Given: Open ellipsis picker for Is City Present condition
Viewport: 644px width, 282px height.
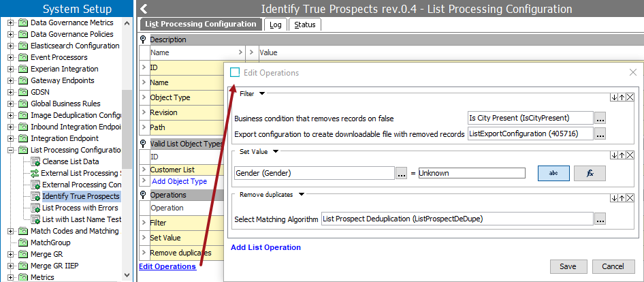Looking at the screenshot, I should [600, 118].
